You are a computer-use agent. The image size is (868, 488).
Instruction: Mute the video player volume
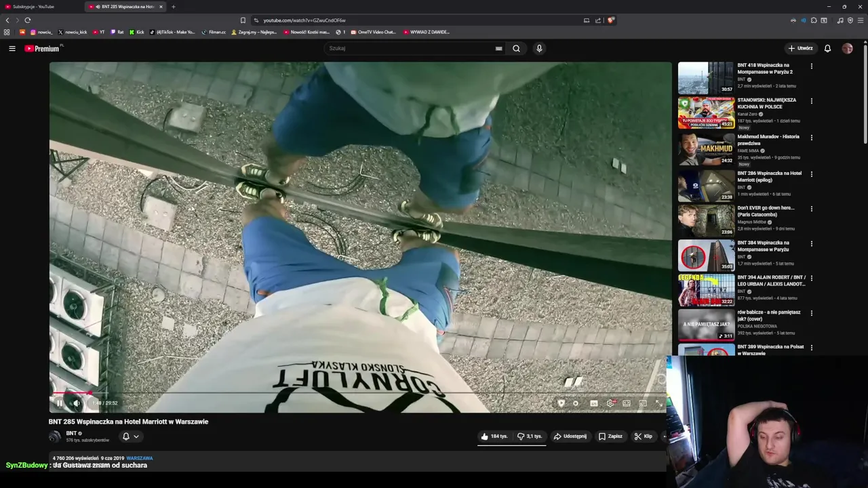77,403
